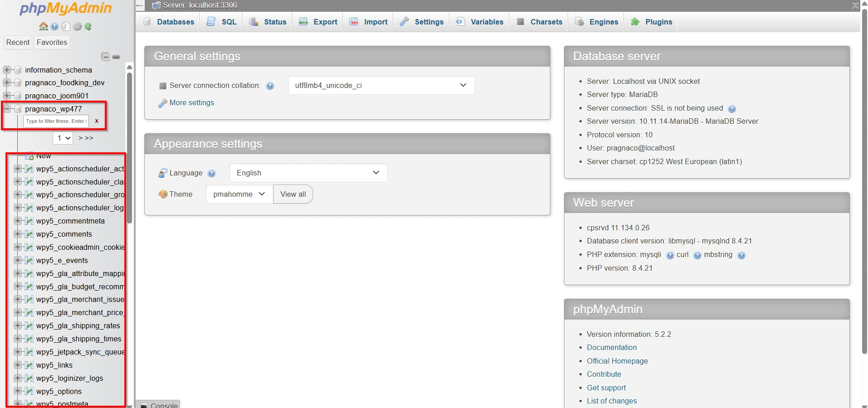Image resolution: width=868 pixels, height=408 pixels.
Task: Open Server connection collation dropdown
Action: coord(381,85)
